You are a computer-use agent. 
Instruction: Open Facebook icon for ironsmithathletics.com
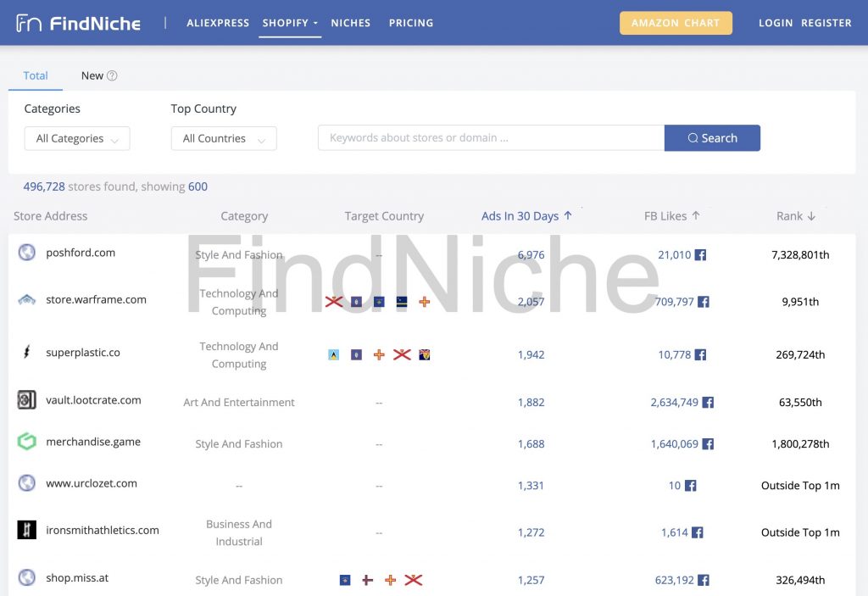coord(698,533)
